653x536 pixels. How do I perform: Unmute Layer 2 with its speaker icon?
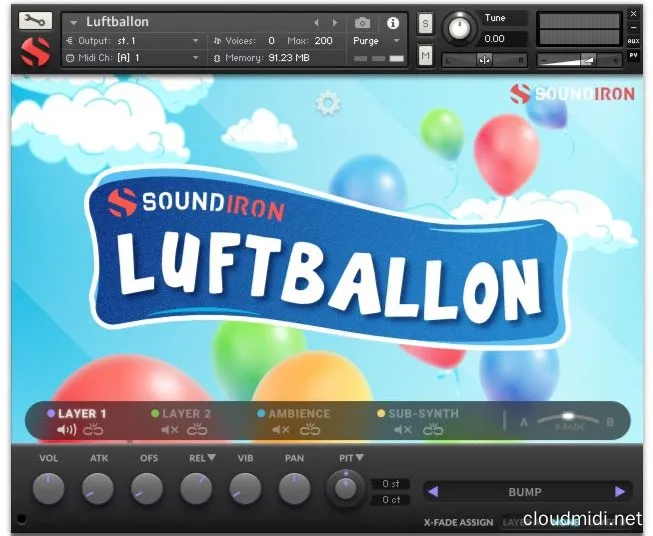170,431
